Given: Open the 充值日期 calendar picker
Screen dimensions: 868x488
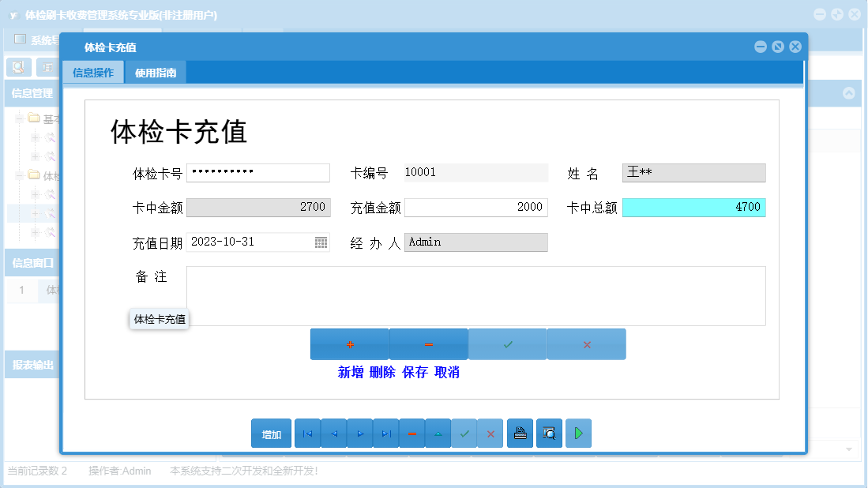Looking at the screenshot, I should (321, 242).
